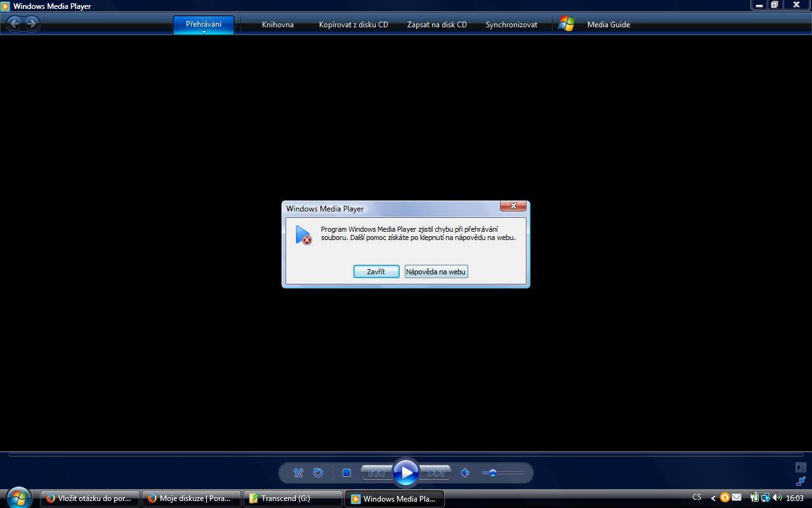The image size is (812, 508).
Task: Expand the arrow under the Přehrávání tab
Action: point(204,32)
